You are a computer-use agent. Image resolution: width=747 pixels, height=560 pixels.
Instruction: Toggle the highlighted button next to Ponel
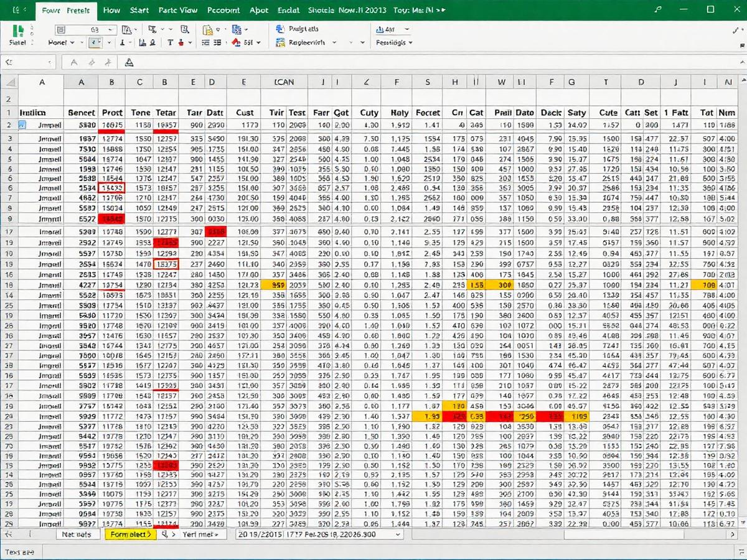(x=95, y=42)
